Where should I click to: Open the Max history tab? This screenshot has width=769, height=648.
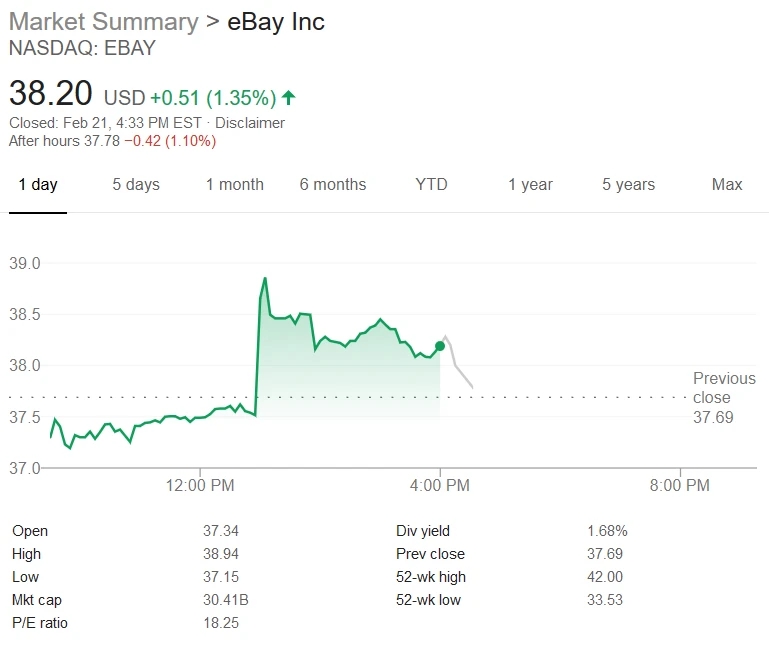pos(727,184)
